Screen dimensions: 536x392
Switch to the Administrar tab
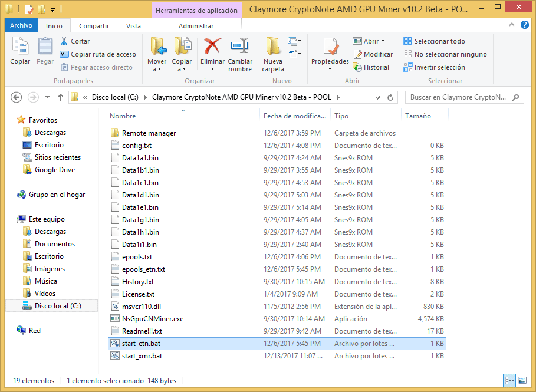click(x=196, y=26)
